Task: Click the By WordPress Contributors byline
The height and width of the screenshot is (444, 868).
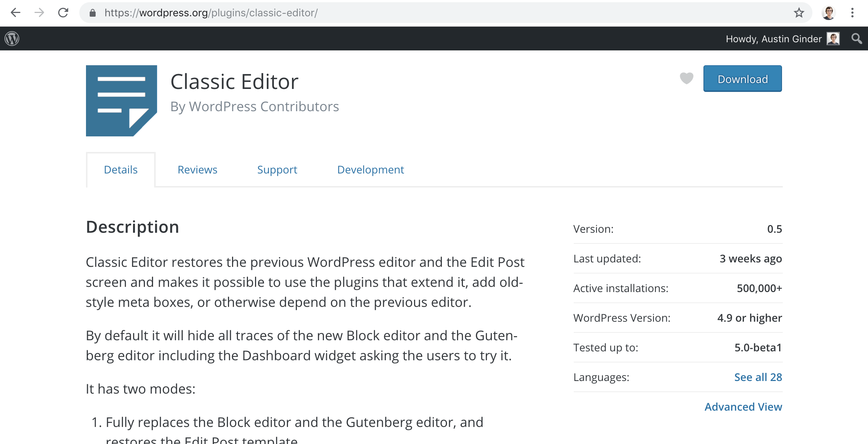Action: 255,107
